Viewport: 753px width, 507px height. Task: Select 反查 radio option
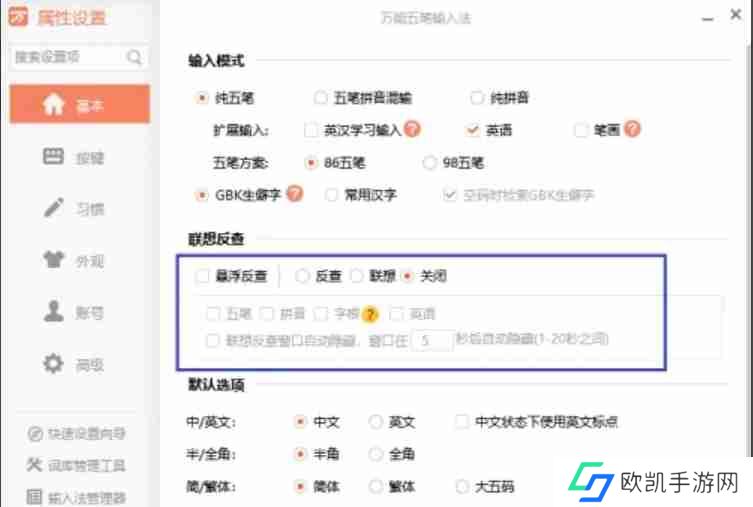click(x=302, y=276)
